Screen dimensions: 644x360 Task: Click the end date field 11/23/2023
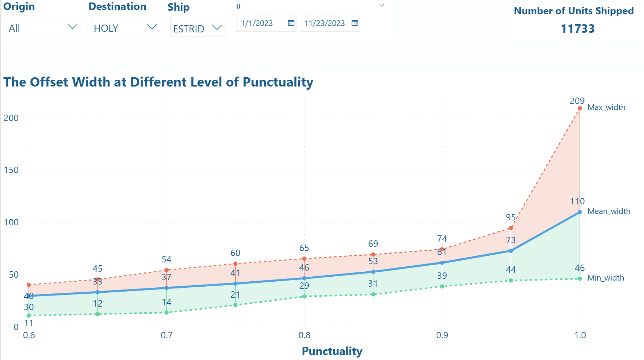point(324,23)
